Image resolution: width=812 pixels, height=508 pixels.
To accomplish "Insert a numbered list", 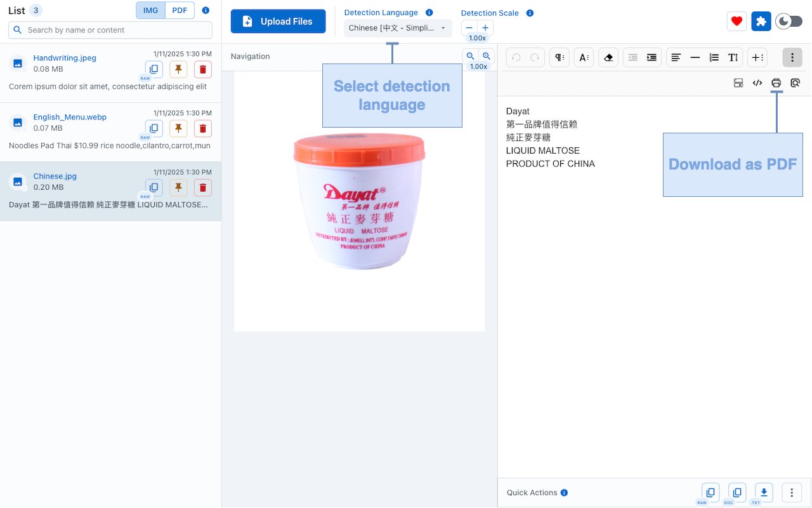I will click(x=714, y=57).
